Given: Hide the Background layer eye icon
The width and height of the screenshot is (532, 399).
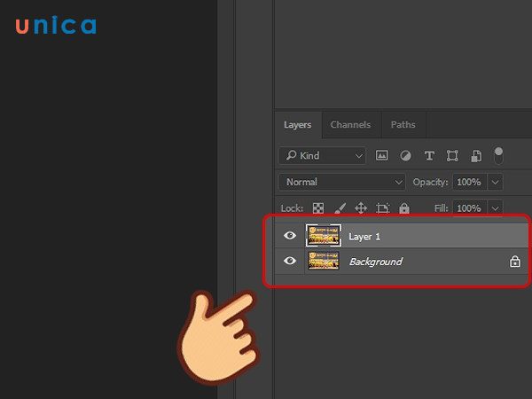Looking at the screenshot, I should click(290, 261).
